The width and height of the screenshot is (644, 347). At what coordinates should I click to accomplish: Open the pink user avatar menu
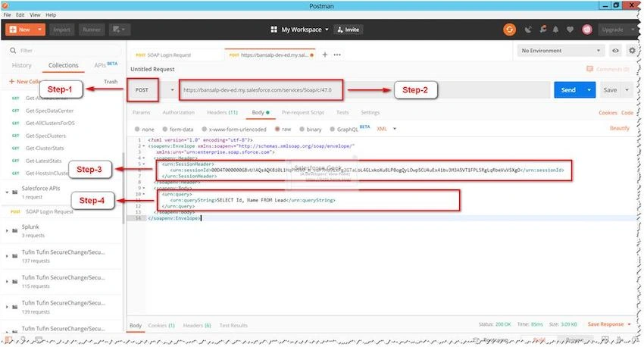(587, 30)
